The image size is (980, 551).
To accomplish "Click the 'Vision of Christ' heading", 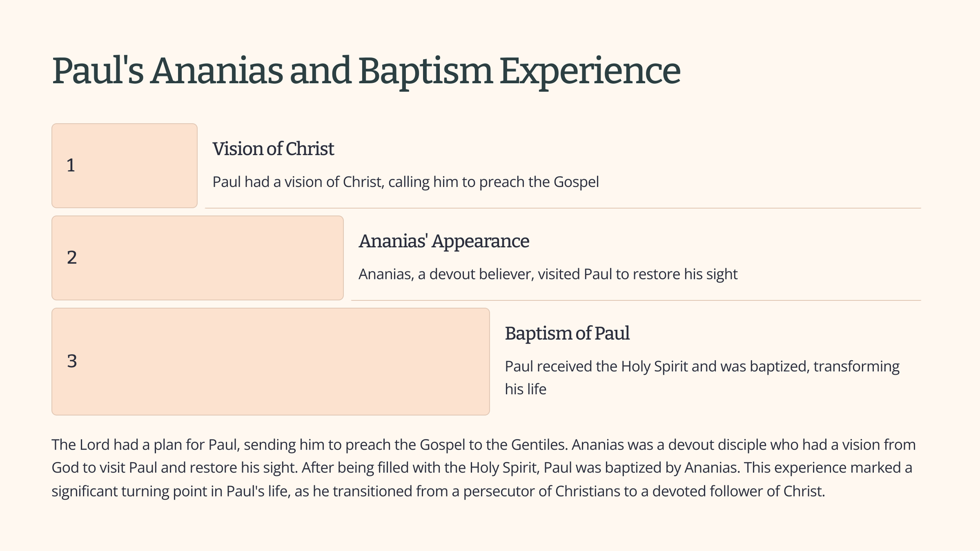I will pyautogui.click(x=273, y=149).
